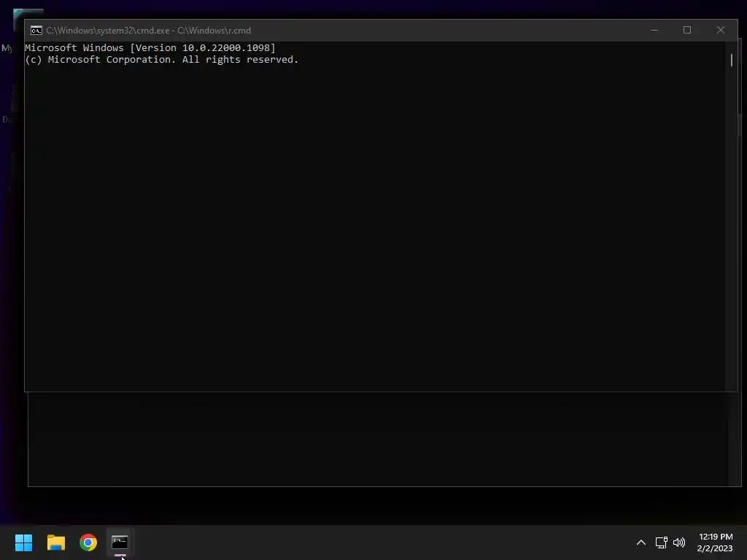The image size is (747, 560).
Task: Maximize the cmd.exe window
Action: pos(687,30)
